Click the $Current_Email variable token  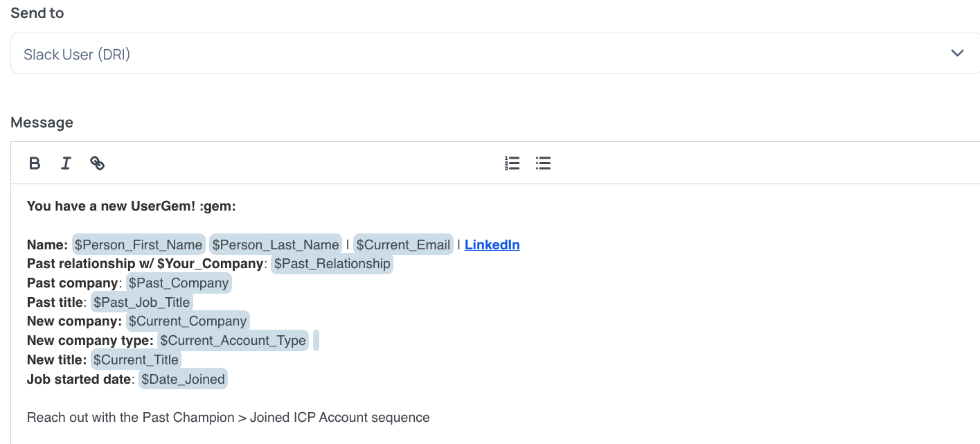coord(403,245)
